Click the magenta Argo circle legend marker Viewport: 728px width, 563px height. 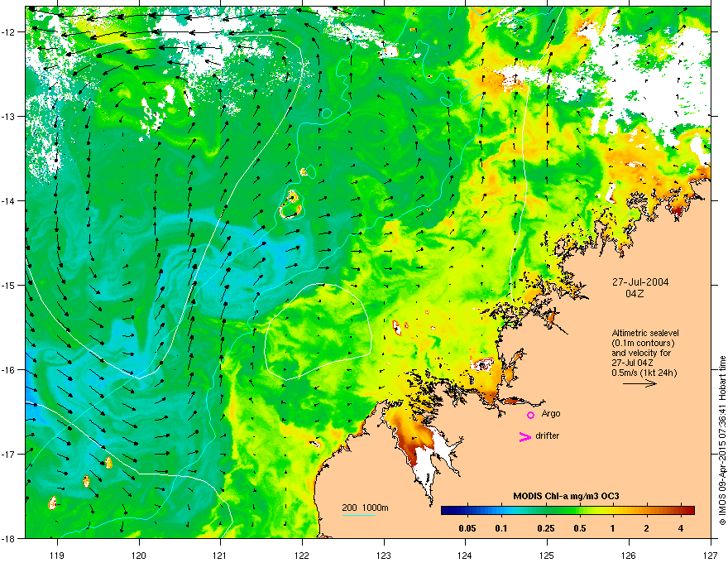click(530, 415)
